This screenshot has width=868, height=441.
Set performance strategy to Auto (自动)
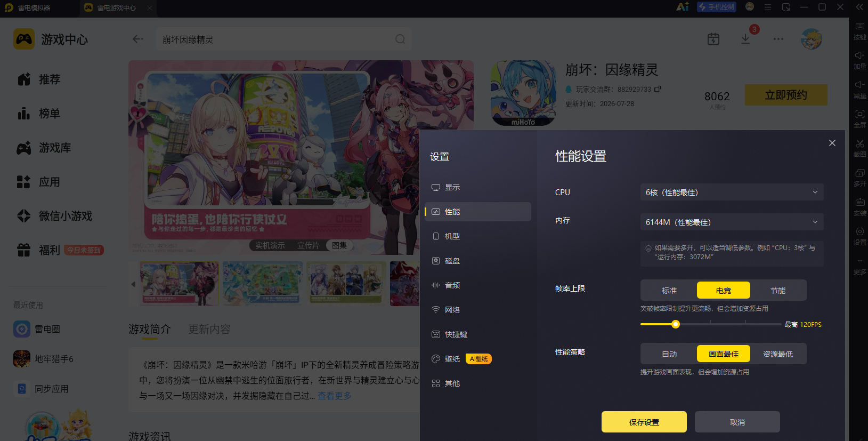669,354
